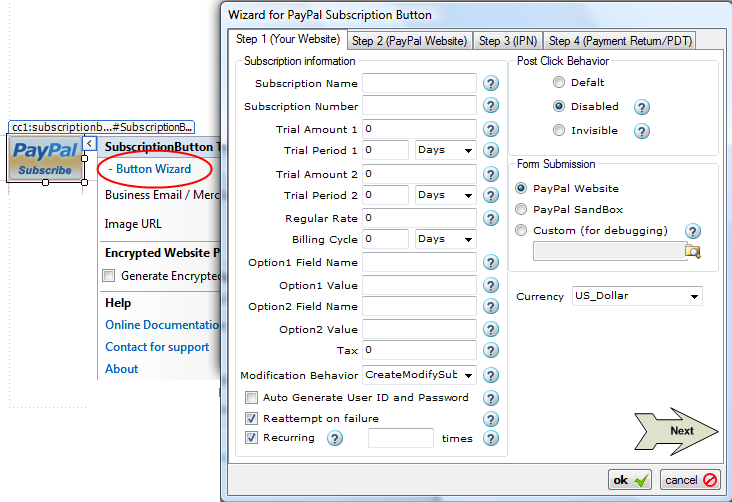Viewport: 732px width, 502px height.
Task: Click the help icon next to Tax
Action: coord(491,350)
